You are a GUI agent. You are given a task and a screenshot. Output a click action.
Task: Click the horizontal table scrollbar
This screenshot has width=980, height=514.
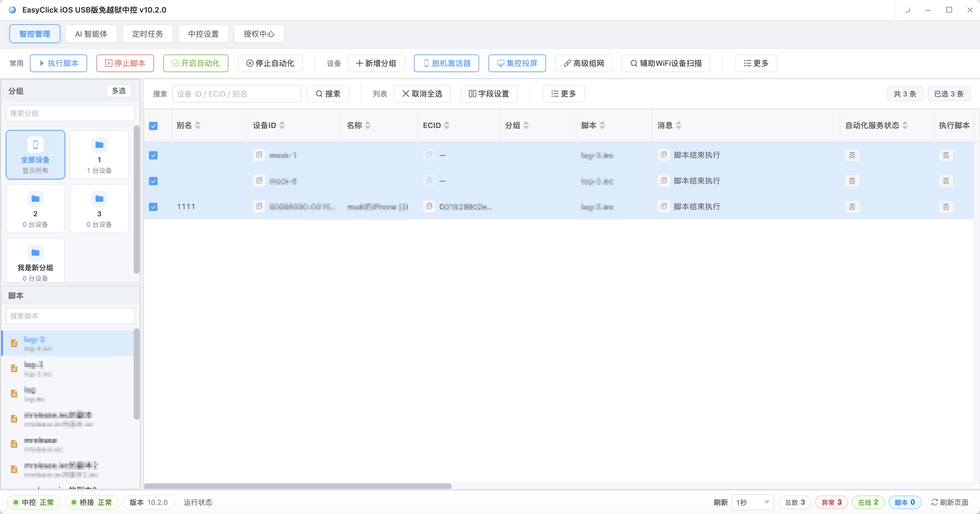pyautogui.click(x=298, y=486)
